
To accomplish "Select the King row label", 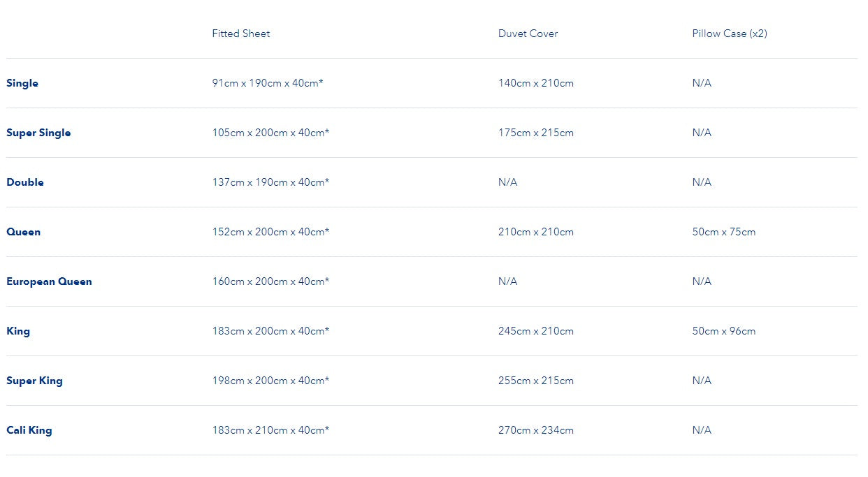I will click(18, 331).
